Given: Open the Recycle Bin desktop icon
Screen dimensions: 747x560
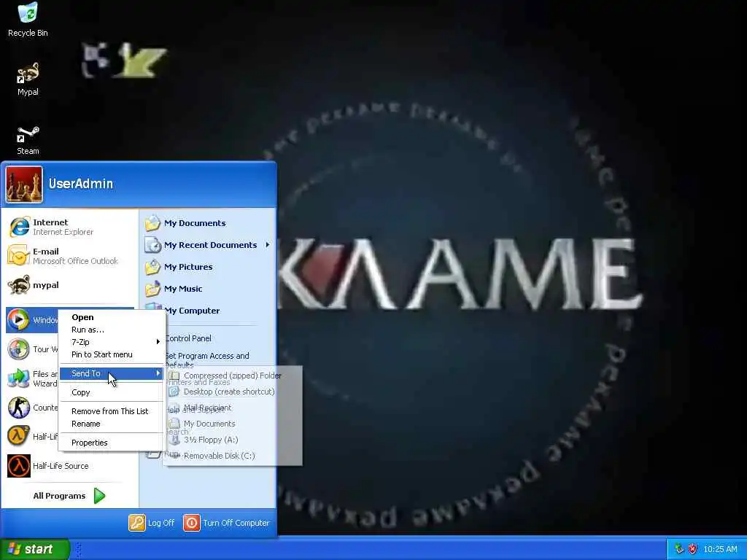Looking at the screenshot, I should (28, 20).
